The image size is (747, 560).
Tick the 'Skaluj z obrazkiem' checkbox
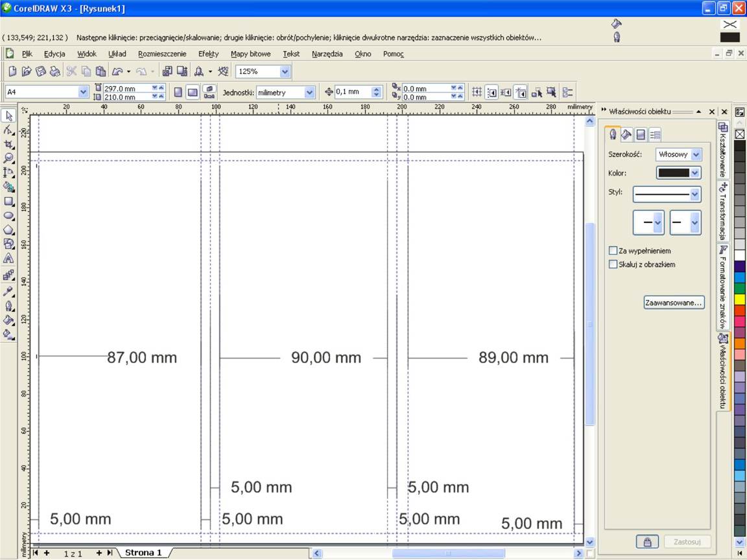(613, 264)
